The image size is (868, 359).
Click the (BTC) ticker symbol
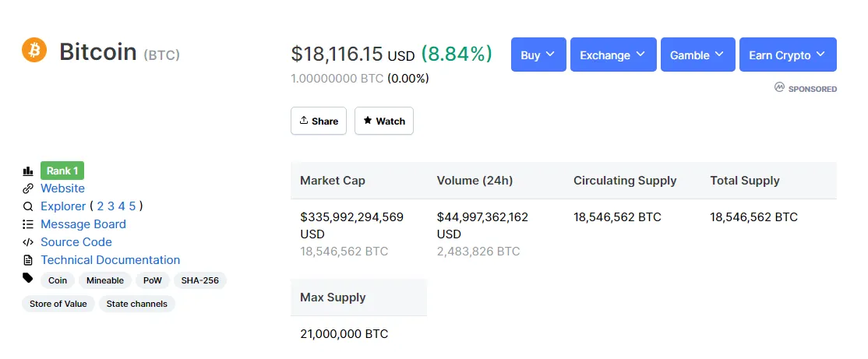[x=161, y=55]
